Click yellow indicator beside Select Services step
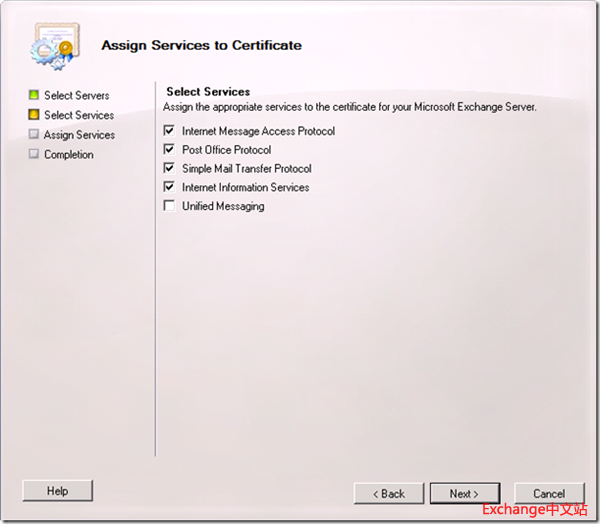The image size is (600, 524). click(34, 115)
